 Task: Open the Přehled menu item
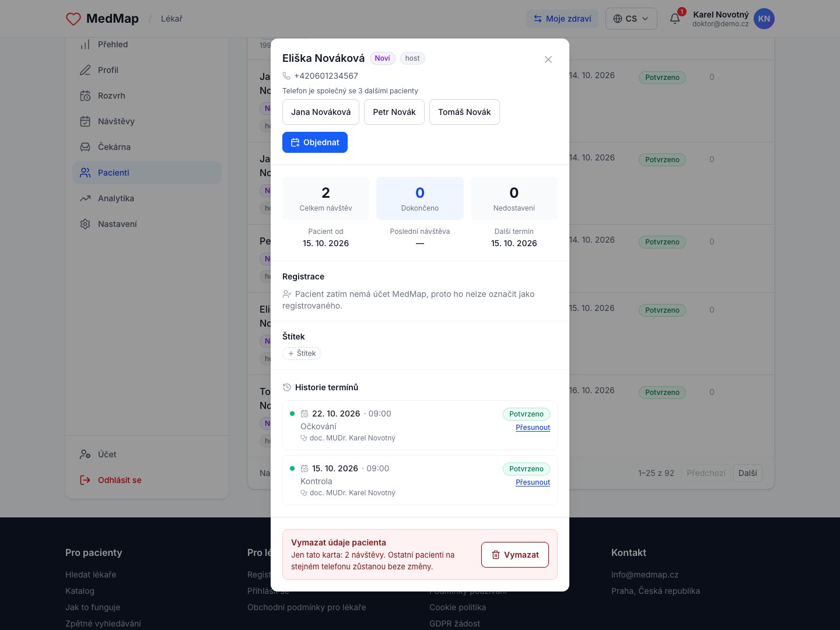(147, 44)
